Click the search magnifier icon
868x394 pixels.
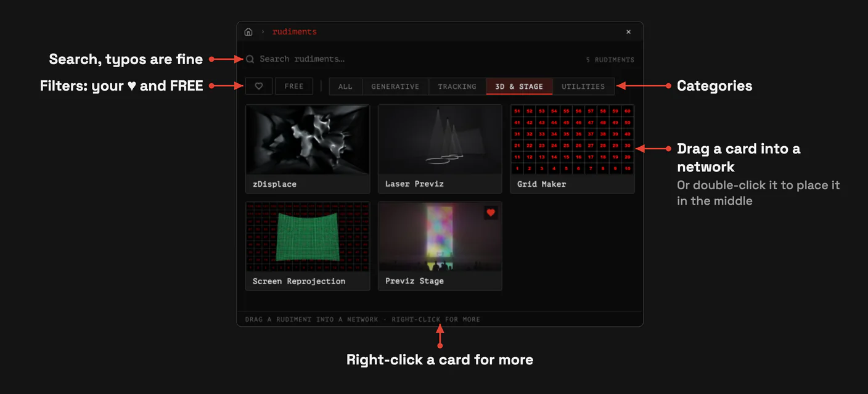pos(250,59)
